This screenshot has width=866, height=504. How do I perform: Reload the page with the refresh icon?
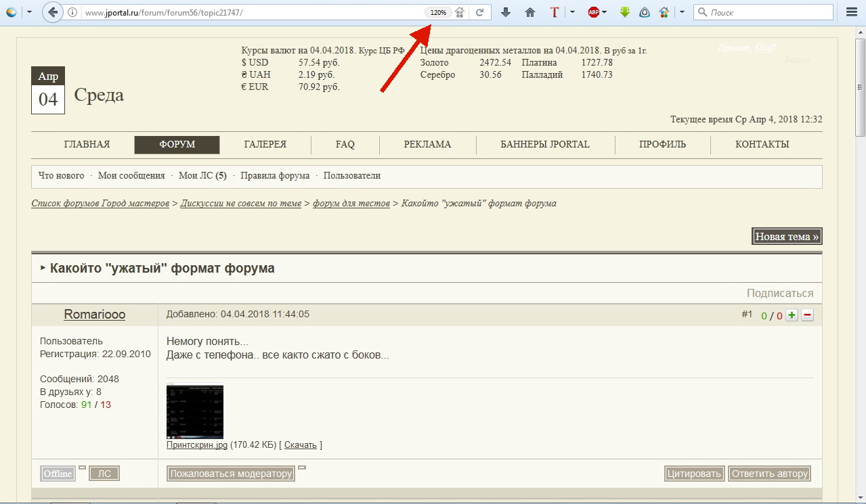point(479,12)
